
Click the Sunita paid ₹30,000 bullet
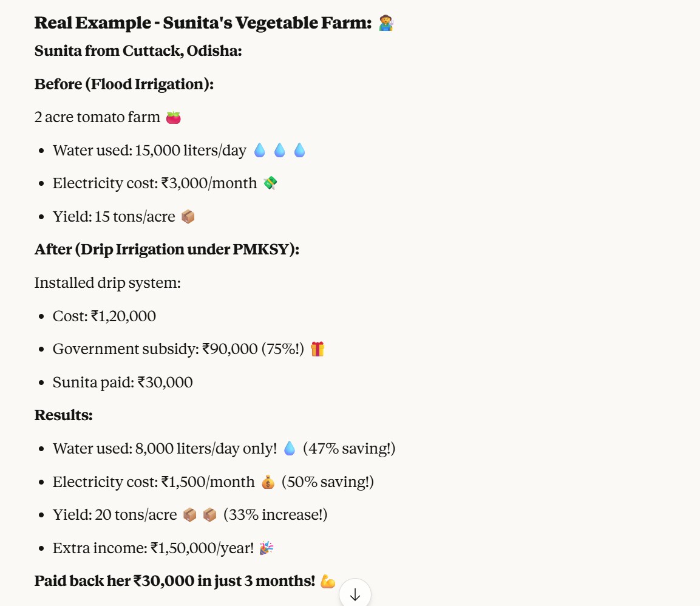pyautogui.click(x=123, y=382)
